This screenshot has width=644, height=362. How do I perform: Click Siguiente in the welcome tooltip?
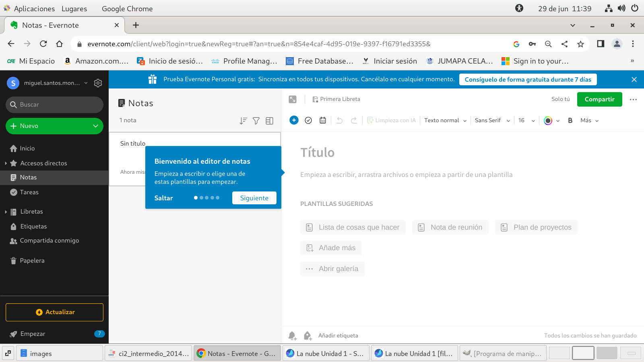click(254, 198)
